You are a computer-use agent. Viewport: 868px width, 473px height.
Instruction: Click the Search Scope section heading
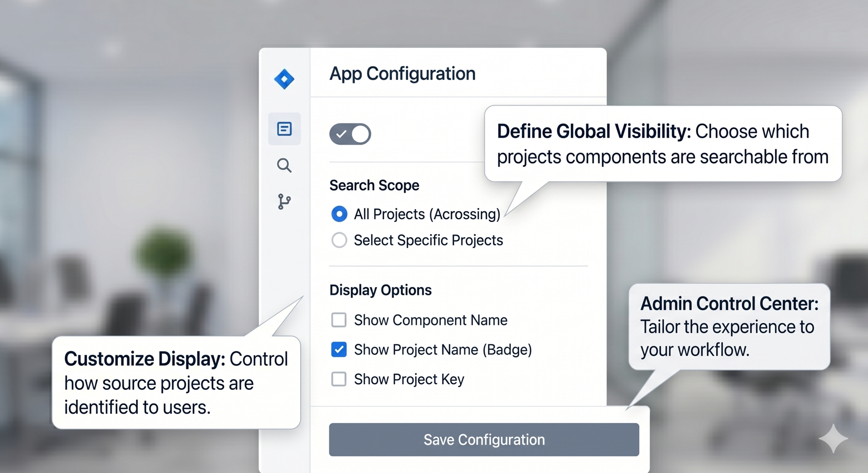(374, 186)
